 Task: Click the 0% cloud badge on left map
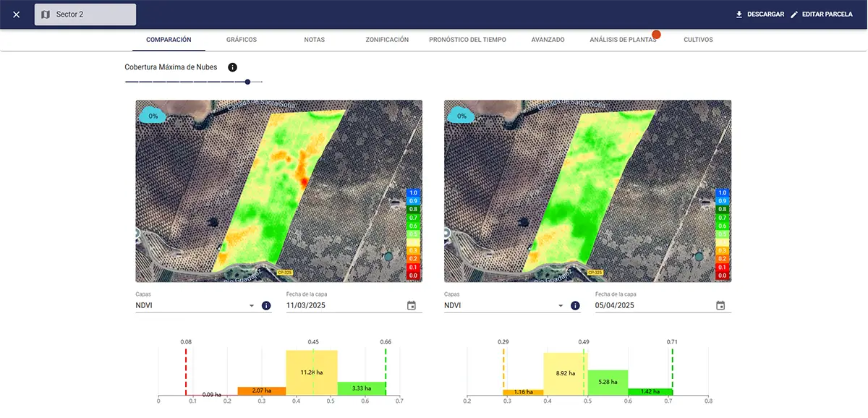point(153,116)
